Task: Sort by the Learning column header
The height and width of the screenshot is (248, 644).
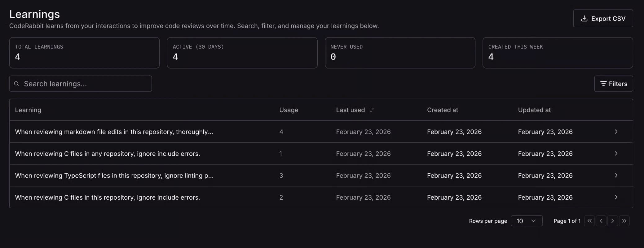Action: (x=28, y=110)
